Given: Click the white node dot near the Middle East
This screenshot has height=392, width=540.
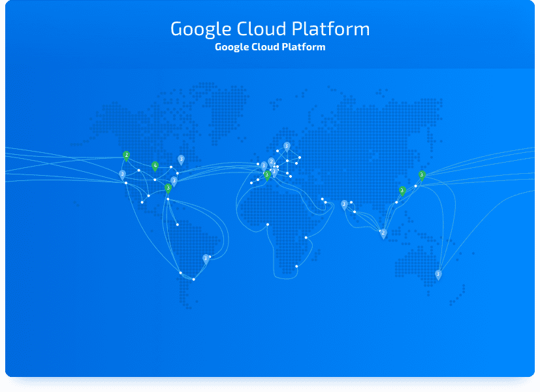Looking at the screenshot, I should [321, 198].
